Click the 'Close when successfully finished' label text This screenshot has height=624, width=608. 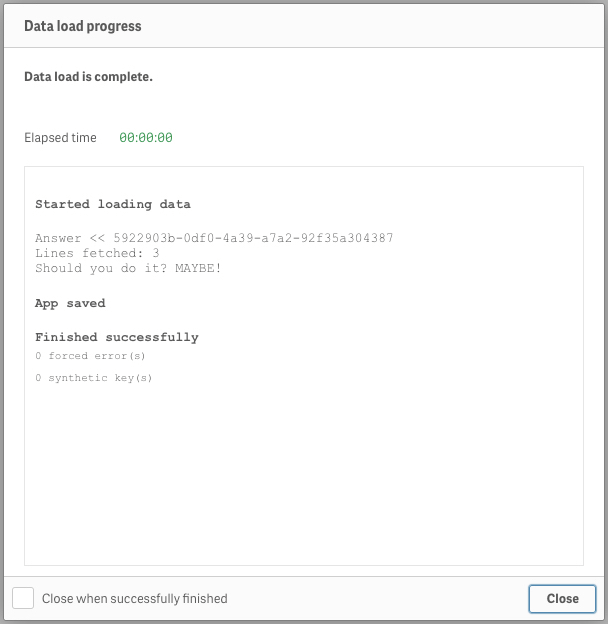tap(134, 599)
